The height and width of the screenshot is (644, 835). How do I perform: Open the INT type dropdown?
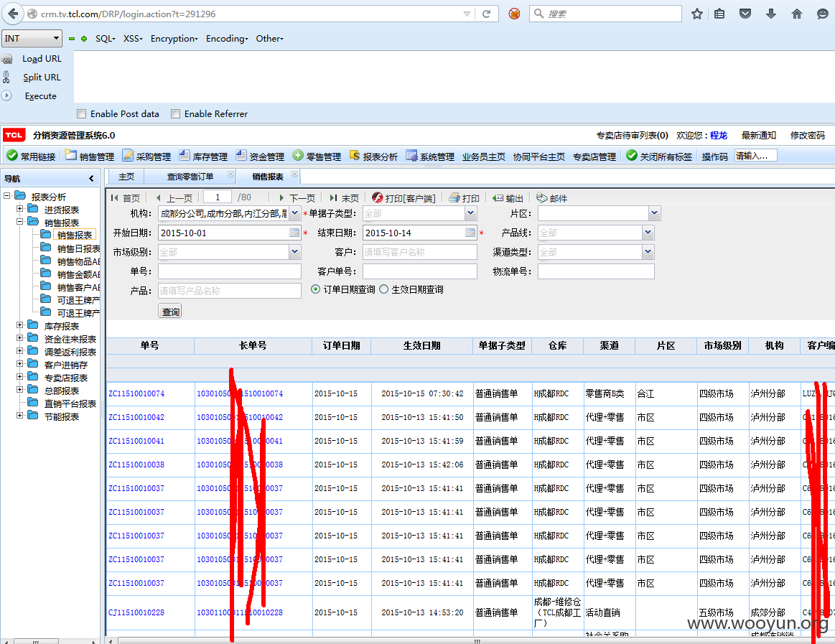pyautogui.click(x=32, y=38)
